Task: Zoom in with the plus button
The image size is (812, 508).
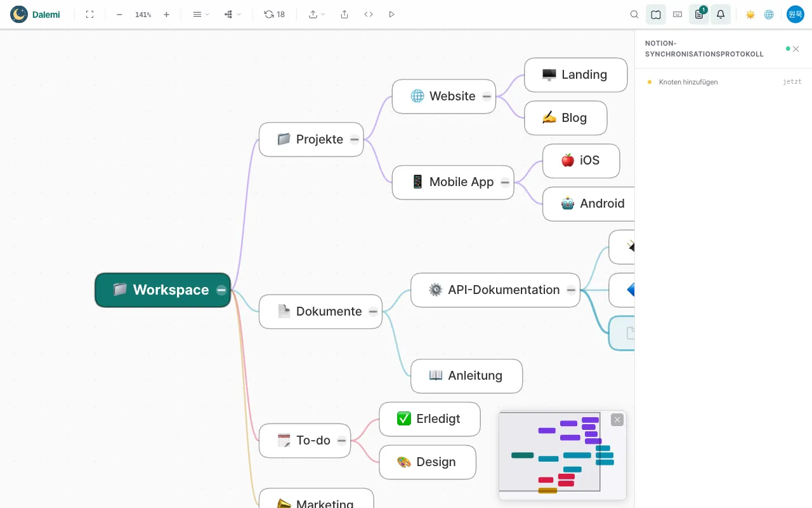Action: [x=166, y=14]
